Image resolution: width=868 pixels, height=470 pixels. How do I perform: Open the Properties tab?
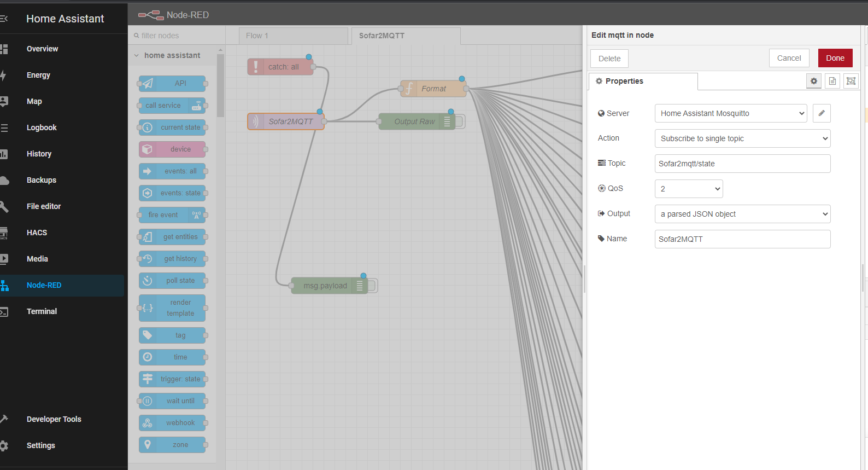point(643,81)
